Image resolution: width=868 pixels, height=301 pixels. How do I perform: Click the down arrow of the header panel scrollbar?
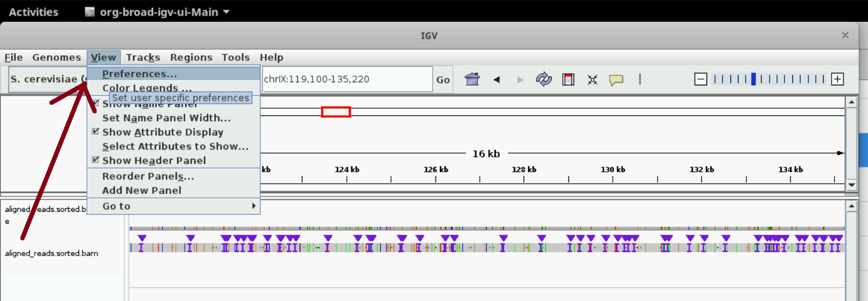tap(851, 185)
